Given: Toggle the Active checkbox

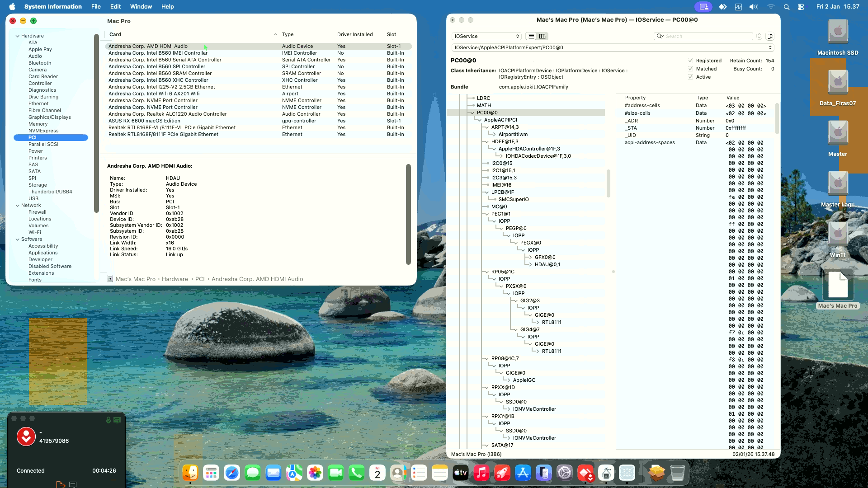Looking at the screenshot, I should click(x=690, y=77).
